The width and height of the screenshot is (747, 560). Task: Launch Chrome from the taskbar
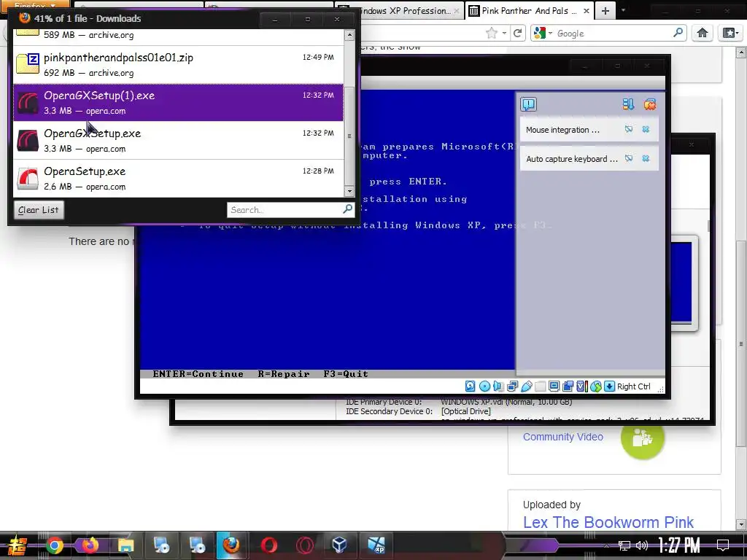tap(55, 545)
